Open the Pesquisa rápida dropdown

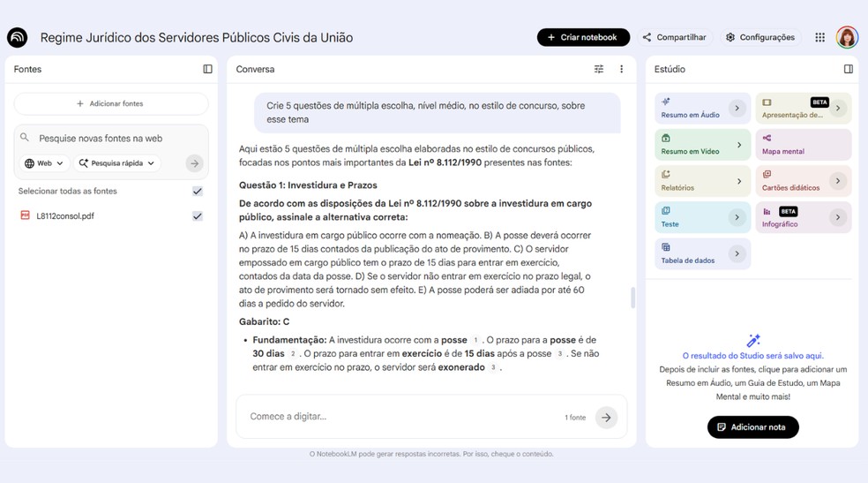116,163
